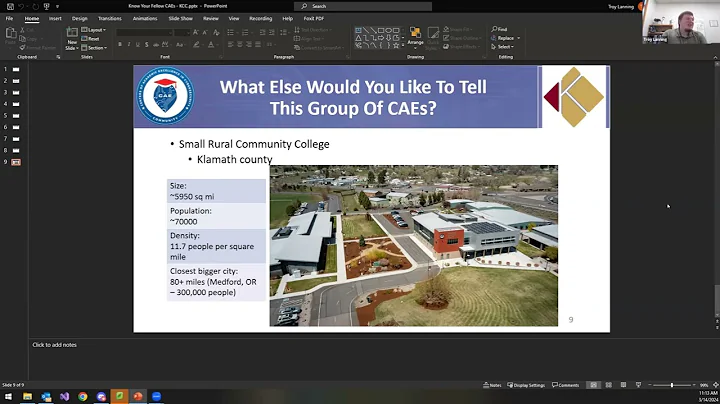This screenshot has height=404, width=720.
Task: Select the Triangle shape in gallery
Action: click(x=358, y=38)
